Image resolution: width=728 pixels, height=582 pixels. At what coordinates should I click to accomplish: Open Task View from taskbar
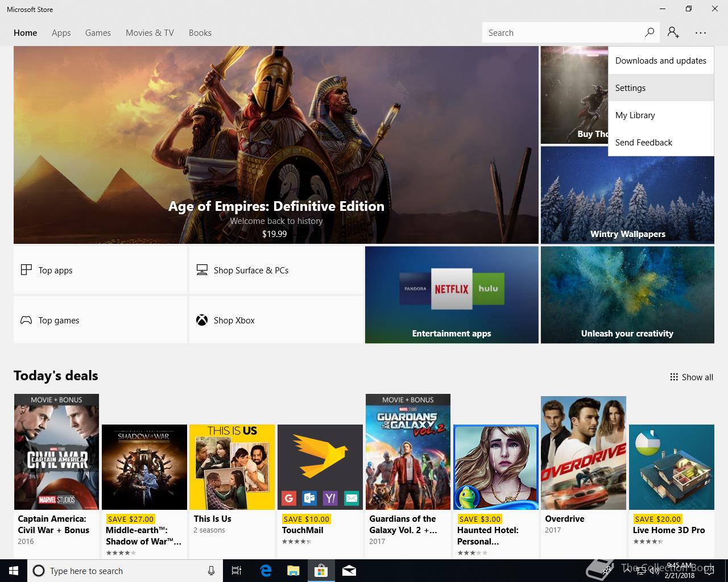(x=237, y=571)
